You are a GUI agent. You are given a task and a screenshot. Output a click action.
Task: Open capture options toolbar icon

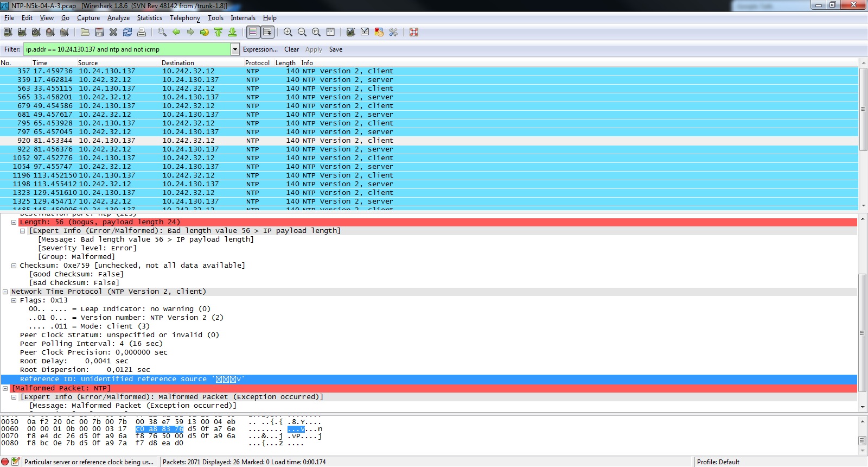tap(22, 32)
